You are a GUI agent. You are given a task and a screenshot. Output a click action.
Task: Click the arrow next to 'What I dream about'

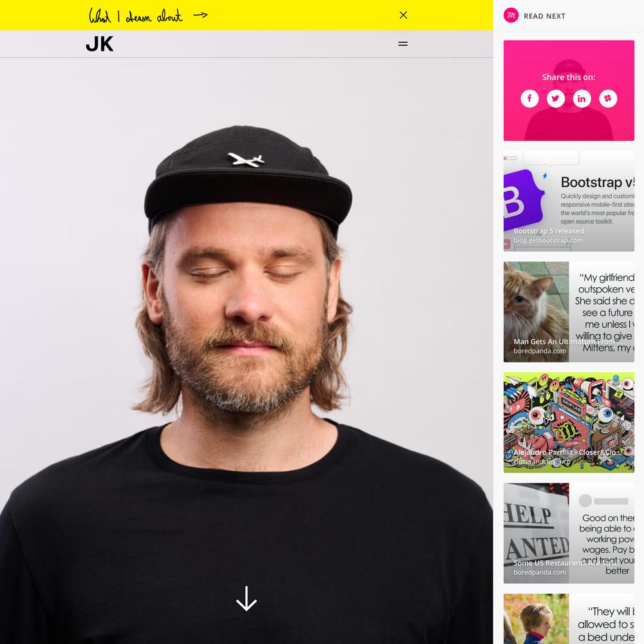[200, 15]
